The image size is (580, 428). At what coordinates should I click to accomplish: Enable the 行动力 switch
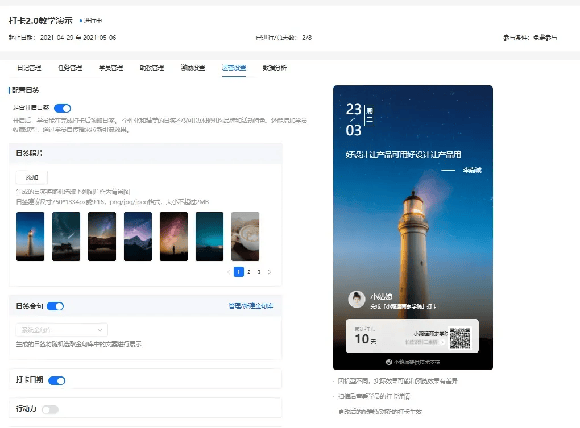coord(50,410)
